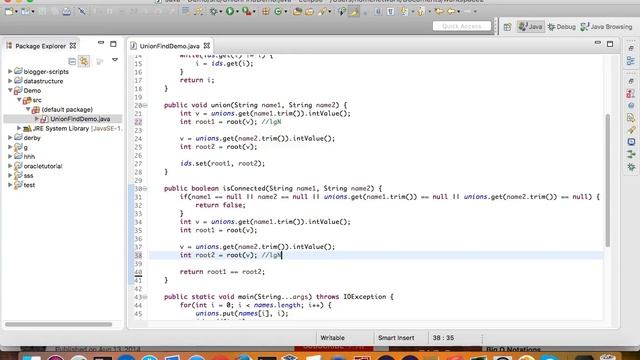Collapse the Demo project

point(10,91)
